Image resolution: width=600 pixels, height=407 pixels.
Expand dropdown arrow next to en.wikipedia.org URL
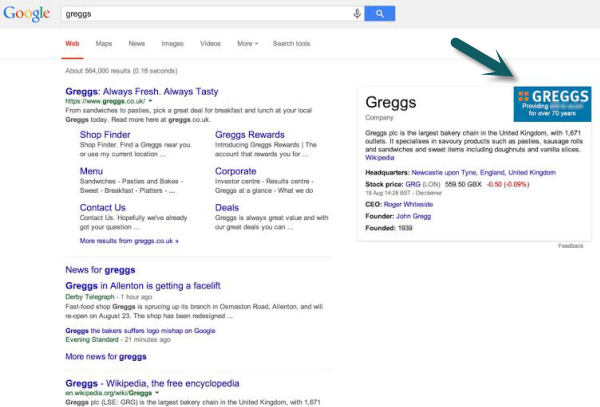(157, 393)
